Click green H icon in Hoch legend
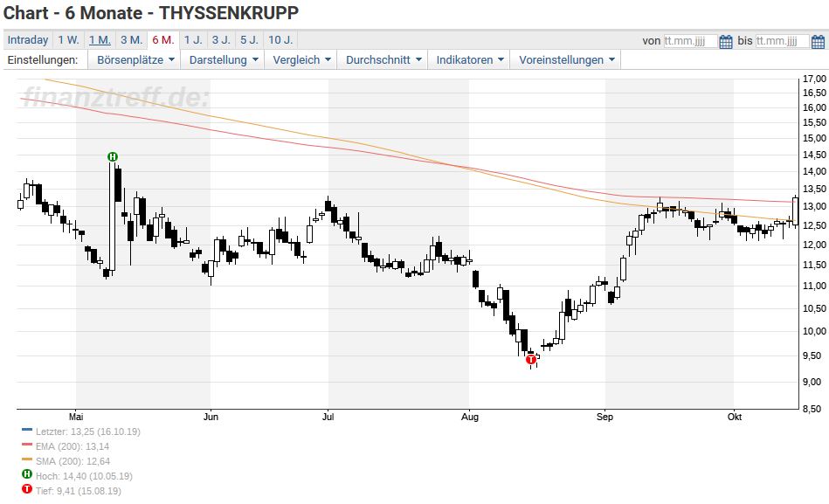This screenshot has width=829, height=504. click(x=27, y=474)
